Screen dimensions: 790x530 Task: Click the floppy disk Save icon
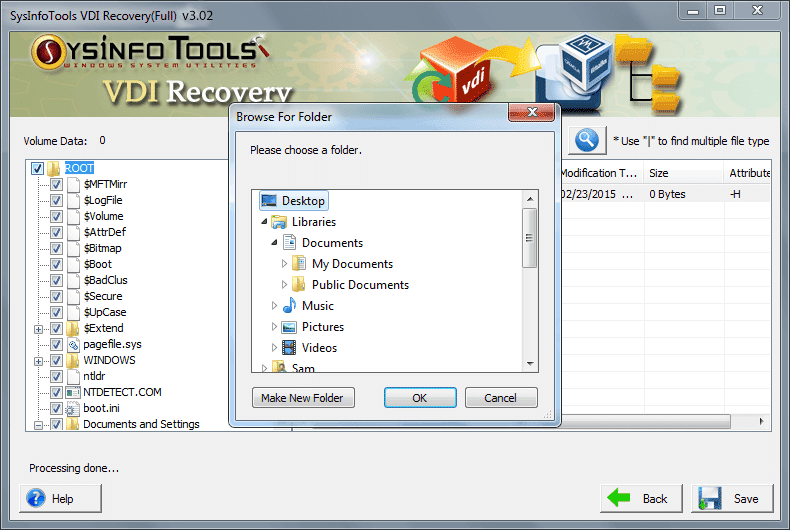tap(710, 498)
